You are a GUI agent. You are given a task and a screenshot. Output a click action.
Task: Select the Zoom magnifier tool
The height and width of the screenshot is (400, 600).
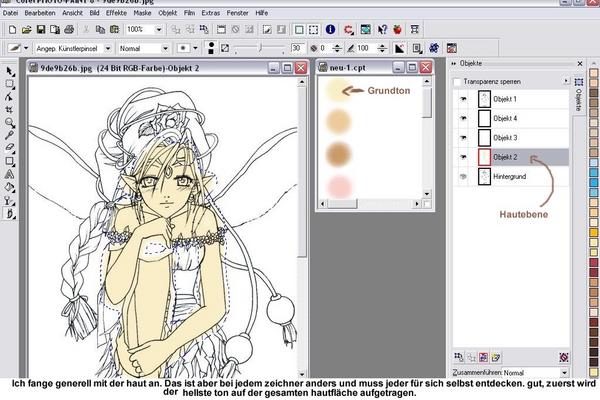coord(10,122)
